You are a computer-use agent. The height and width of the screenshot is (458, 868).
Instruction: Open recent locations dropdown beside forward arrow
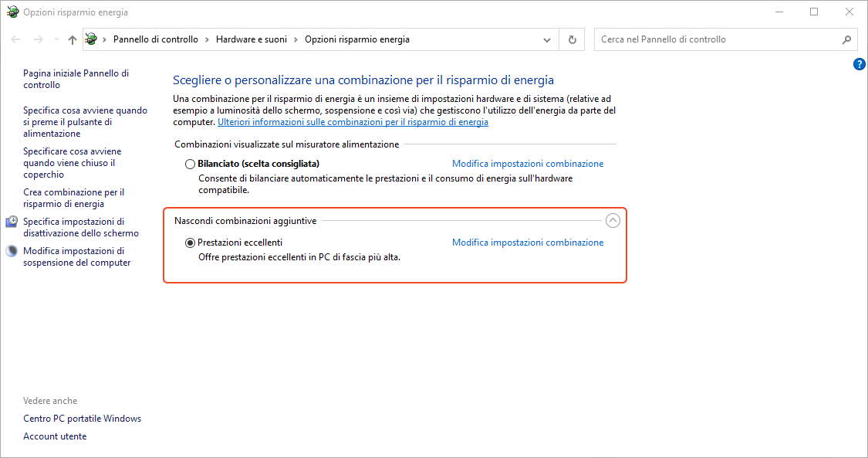pyautogui.click(x=56, y=39)
